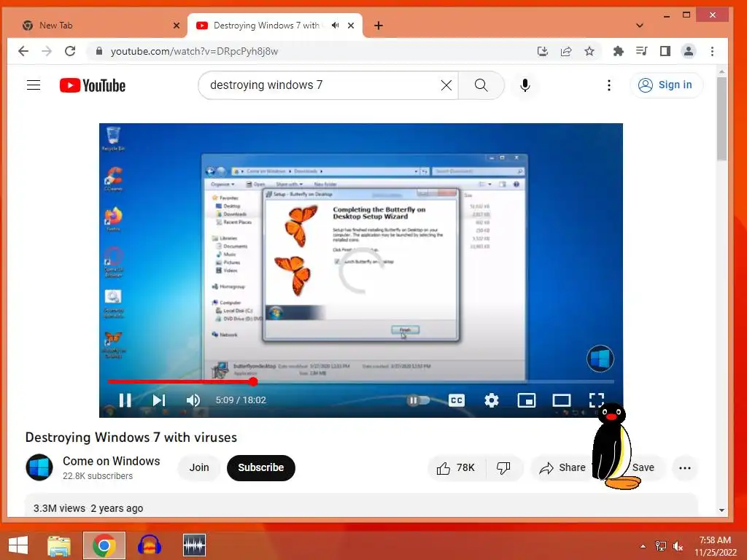View site information lock icon
The image size is (747, 560).
tap(99, 51)
